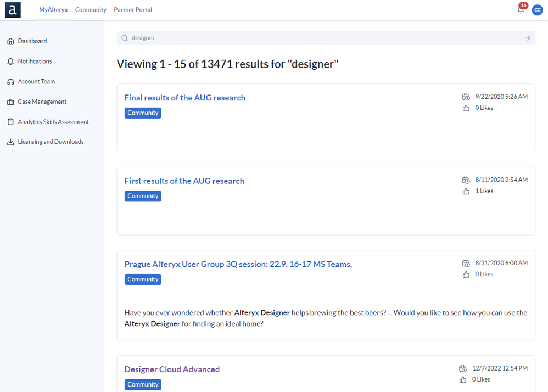
Task: Click the Account Team headset icon
Action: coord(10,82)
